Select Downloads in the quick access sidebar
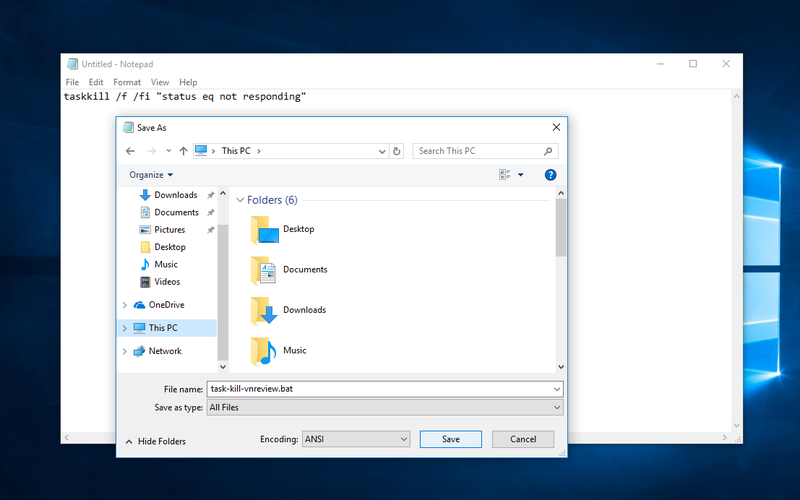The width and height of the screenshot is (800, 500). tap(176, 195)
